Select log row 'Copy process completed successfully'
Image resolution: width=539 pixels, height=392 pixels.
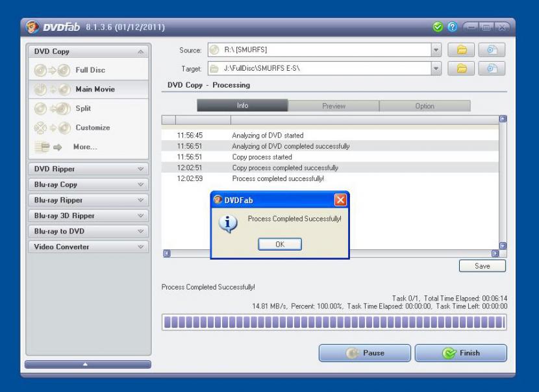[330, 167]
